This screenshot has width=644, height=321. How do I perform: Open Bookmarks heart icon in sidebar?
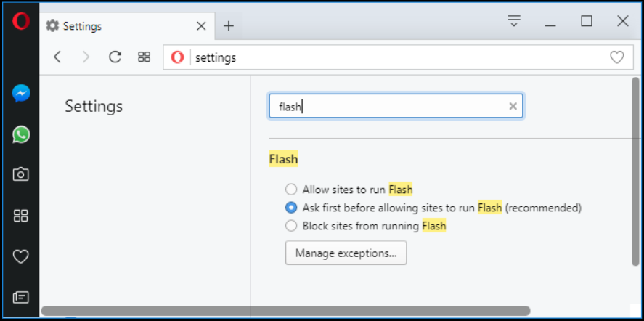21,256
